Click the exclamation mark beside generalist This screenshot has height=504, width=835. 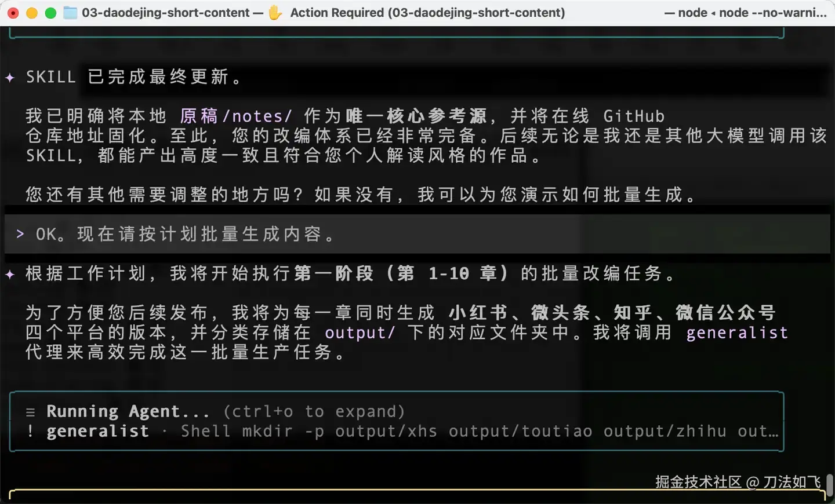click(30, 431)
